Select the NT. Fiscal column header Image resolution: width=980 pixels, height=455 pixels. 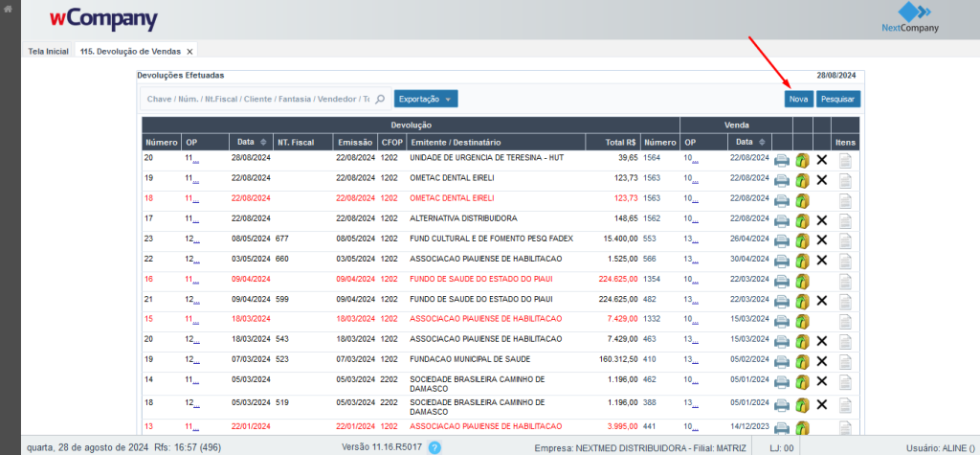[x=302, y=142]
